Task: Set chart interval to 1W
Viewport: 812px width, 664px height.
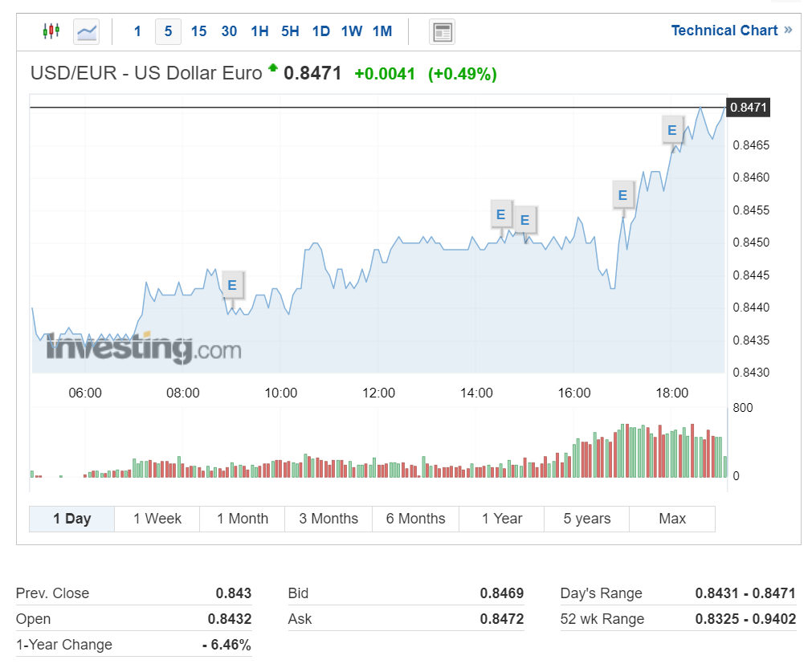Action: (x=352, y=31)
